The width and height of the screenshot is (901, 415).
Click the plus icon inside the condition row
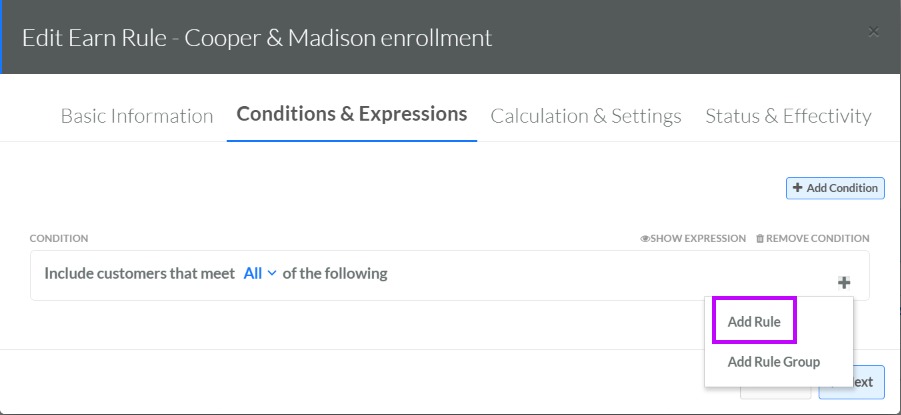(844, 282)
